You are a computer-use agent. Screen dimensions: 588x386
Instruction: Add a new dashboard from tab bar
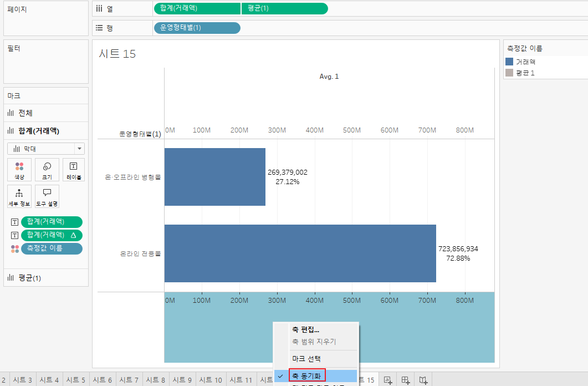coord(406,380)
